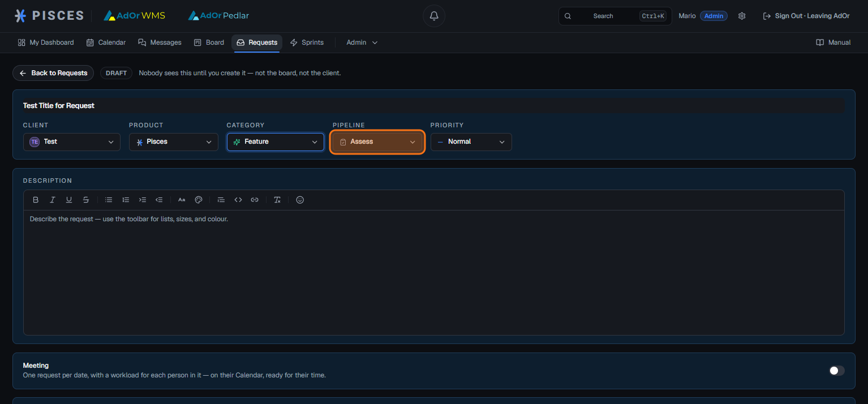Navigate to the Board tab

click(x=209, y=42)
